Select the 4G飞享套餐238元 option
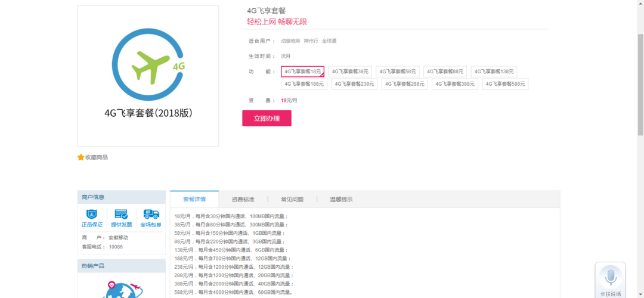The height and width of the screenshot is (298, 644). 354,84
